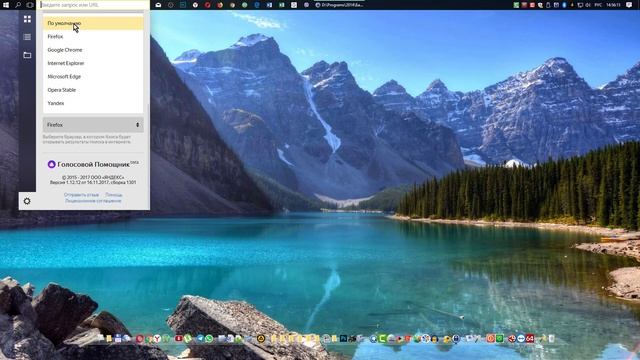The width and height of the screenshot is (640, 360).
Task: Open the folder section in sidebar
Action: pos(27,55)
